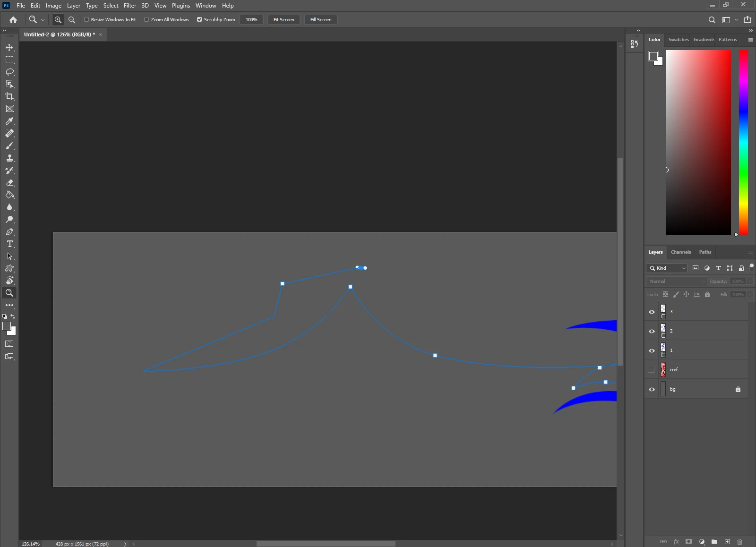Viewport: 756px width, 547px height.
Task: Hide layer 2 visibility eye
Action: click(652, 331)
